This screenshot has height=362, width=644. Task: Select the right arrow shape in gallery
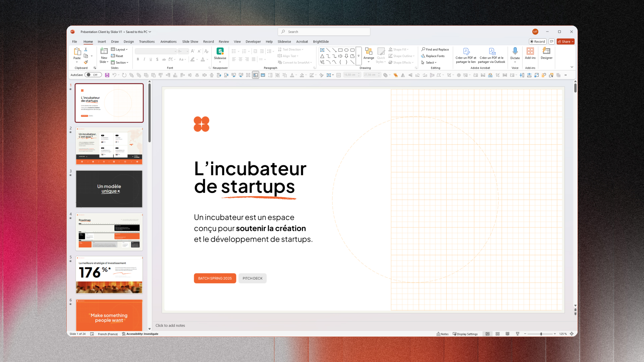point(340,56)
